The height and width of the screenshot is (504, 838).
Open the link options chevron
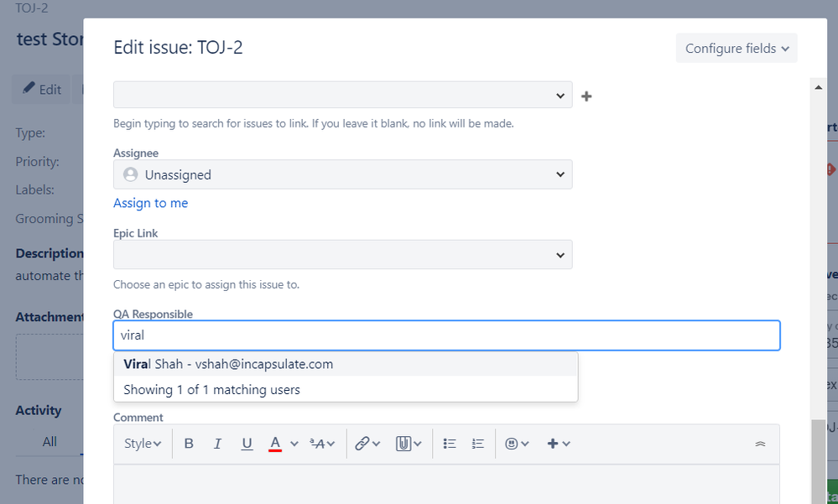tap(377, 444)
